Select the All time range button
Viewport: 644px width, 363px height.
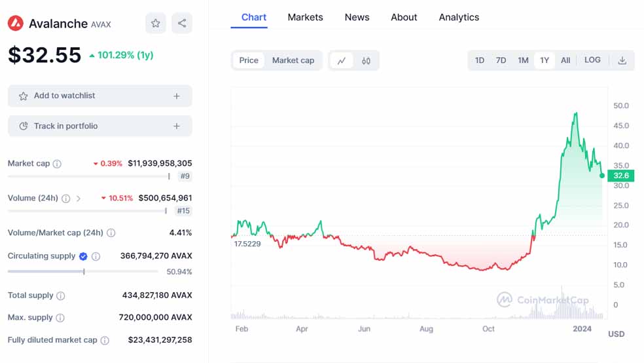(565, 60)
